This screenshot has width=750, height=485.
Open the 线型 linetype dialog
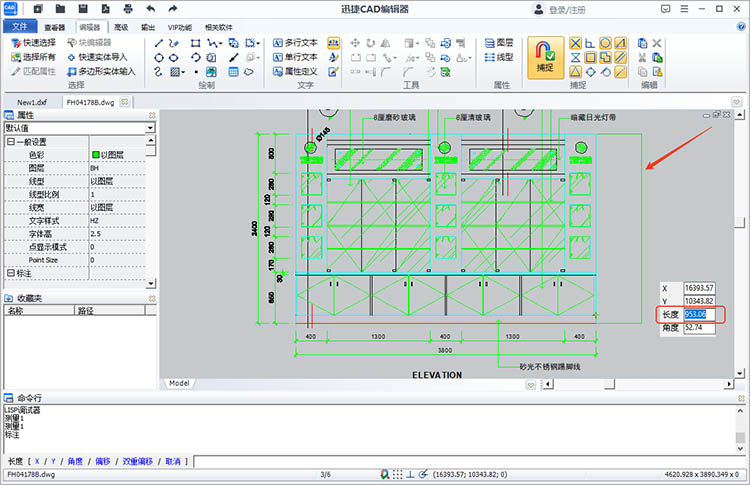(498, 57)
